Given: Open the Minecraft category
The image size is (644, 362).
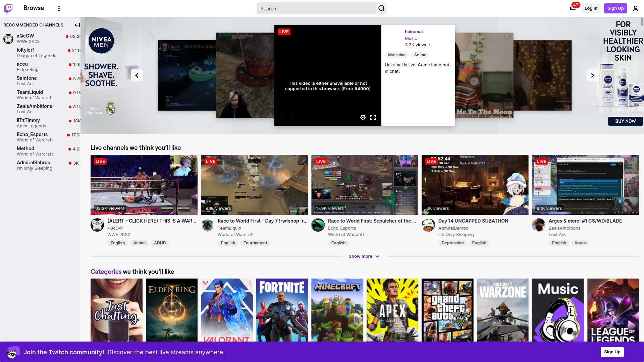Looking at the screenshot, I should click(x=337, y=310).
